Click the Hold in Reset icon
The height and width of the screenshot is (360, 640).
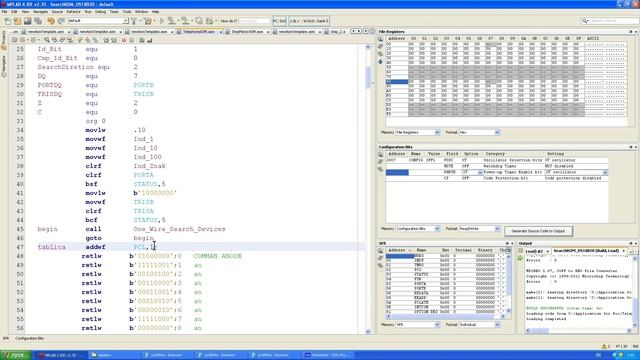tap(199, 21)
